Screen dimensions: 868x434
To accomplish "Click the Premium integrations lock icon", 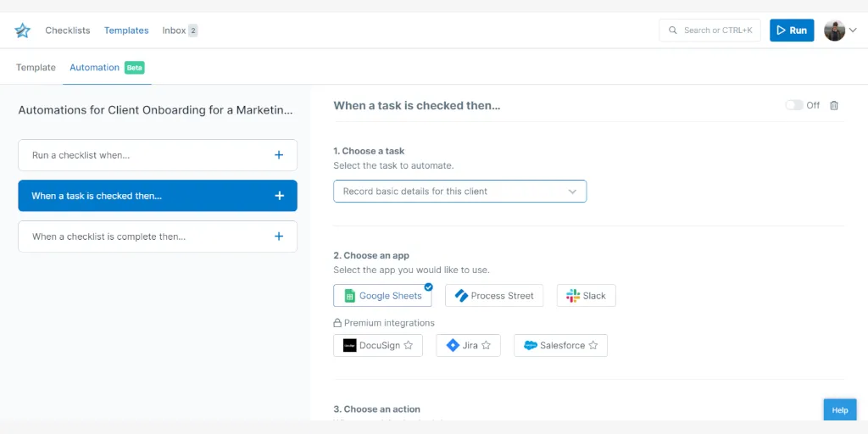I will (337, 323).
